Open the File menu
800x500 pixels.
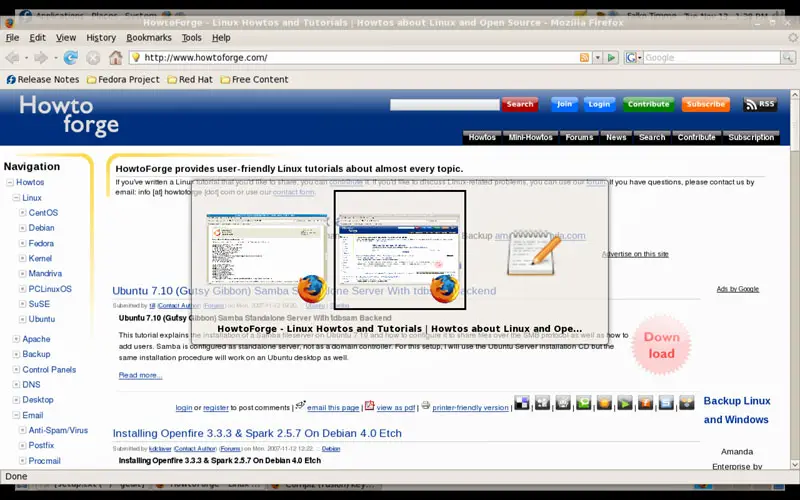point(12,38)
